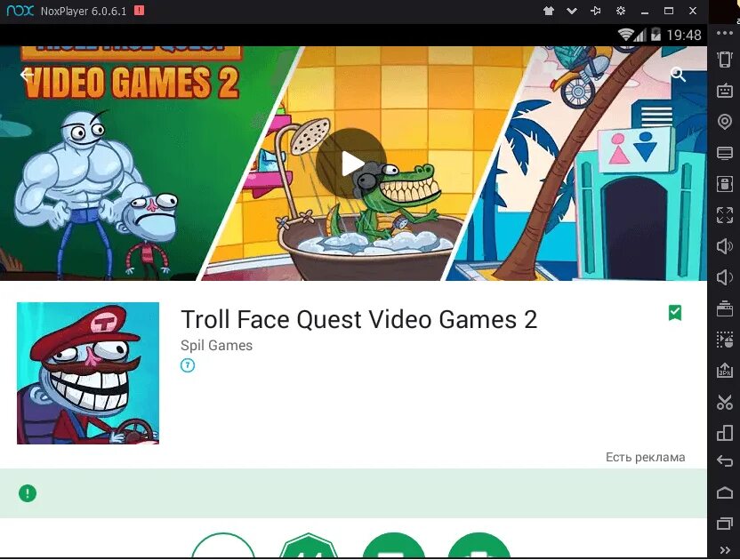Screen dimensions: 740x560
Task: Toggle fullscreen mode sidebar icon
Action: (724, 215)
